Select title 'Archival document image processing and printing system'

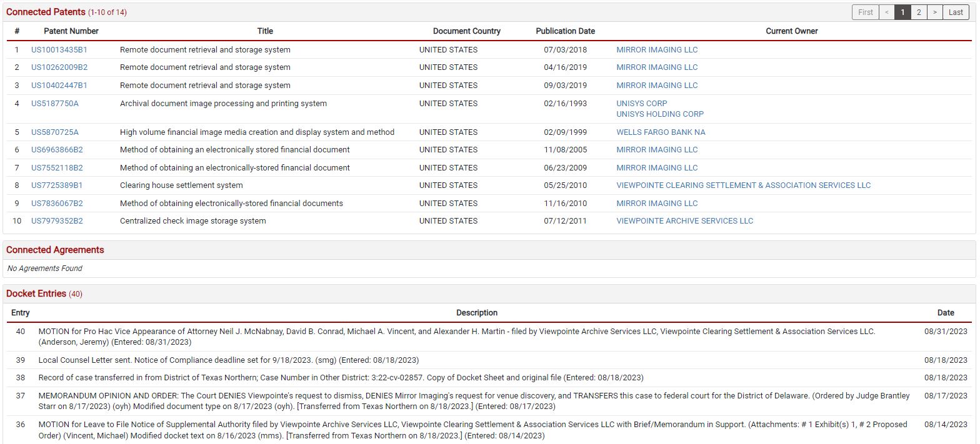click(x=223, y=104)
